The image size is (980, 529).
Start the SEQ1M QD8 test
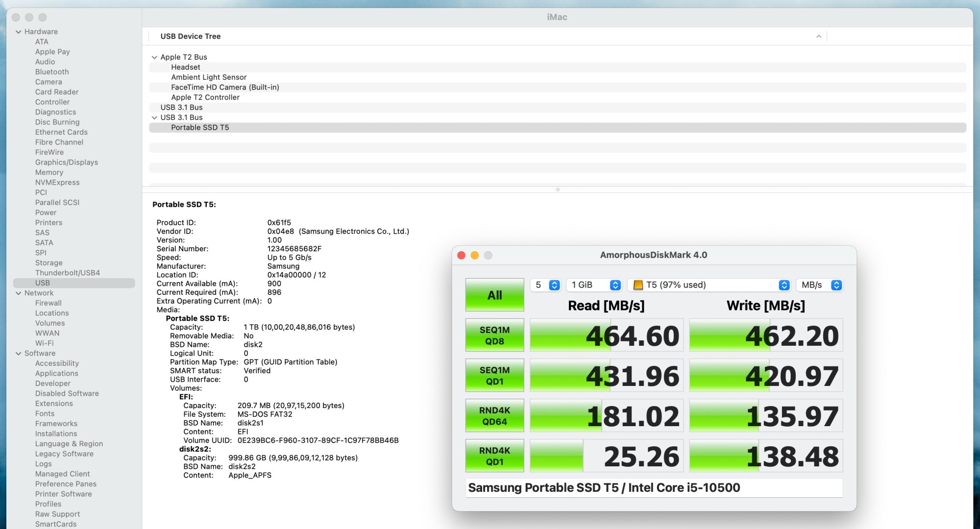pos(494,336)
